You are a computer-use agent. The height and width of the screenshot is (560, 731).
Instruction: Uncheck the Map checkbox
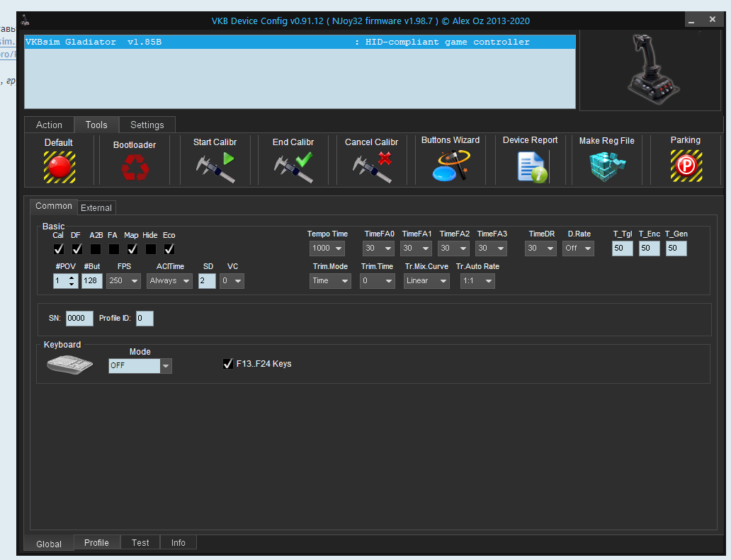coord(132,249)
